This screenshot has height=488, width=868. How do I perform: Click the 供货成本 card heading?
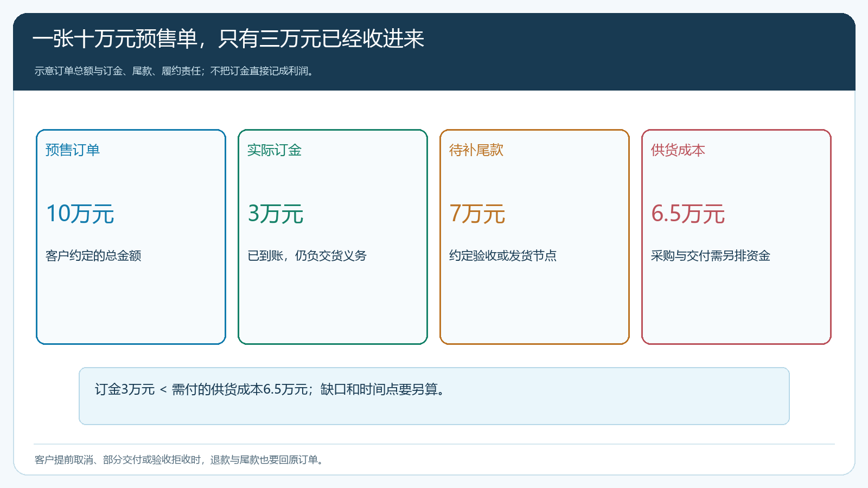[678, 150]
